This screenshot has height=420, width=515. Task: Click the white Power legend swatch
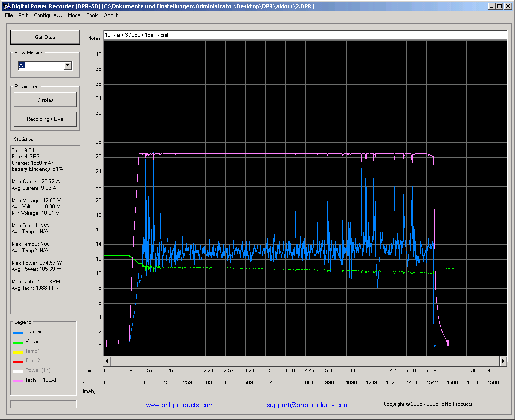[x=18, y=371]
